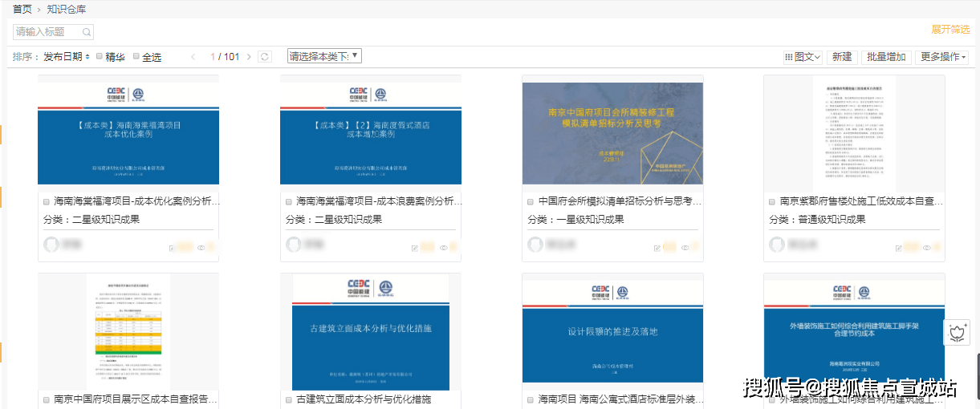This screenshot has height=409, width=980.
Task: Click 分类：普通级知识成果 text
Action: [817, 220]
